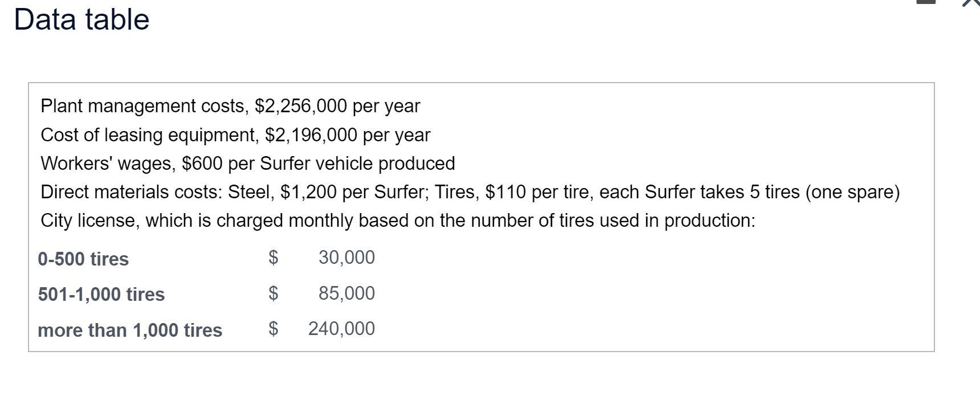Click dollar sign in more than 1,000 row
This screenshot has height=396, width=980.
pos(273,329)
